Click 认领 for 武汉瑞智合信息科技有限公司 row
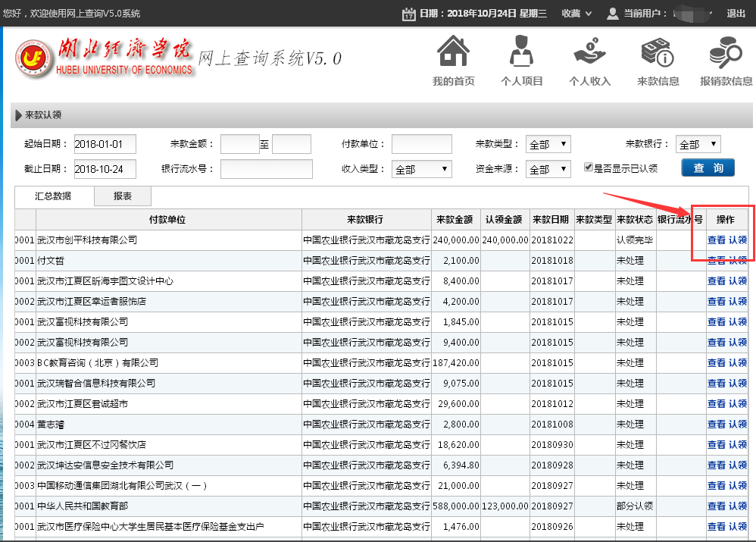 737,384
